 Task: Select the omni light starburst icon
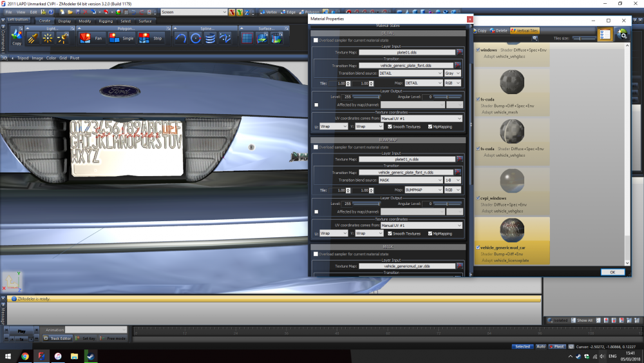[x=48, y=38]
